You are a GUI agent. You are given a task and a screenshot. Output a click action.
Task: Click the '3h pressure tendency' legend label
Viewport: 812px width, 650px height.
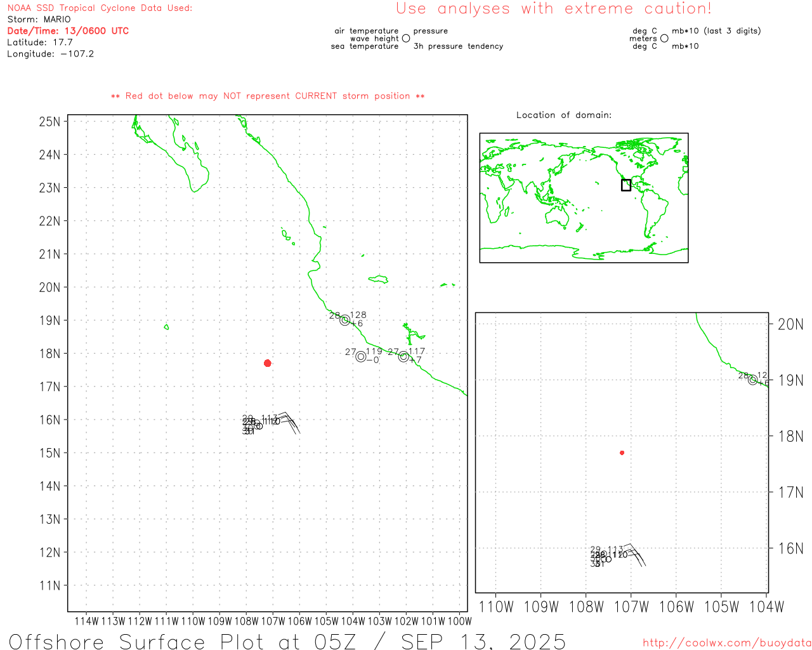(x=458, y=46)
